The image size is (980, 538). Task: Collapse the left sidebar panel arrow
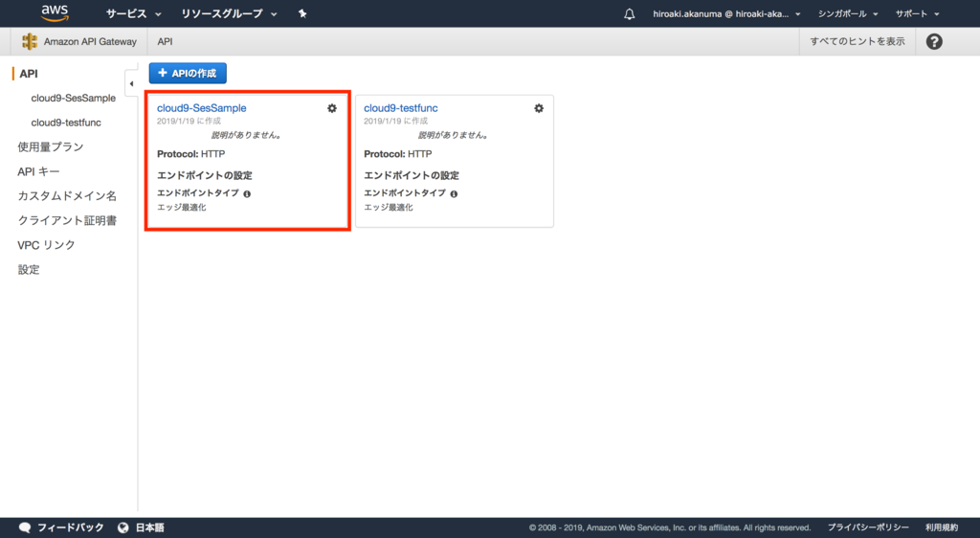click(x=131, y=83)
